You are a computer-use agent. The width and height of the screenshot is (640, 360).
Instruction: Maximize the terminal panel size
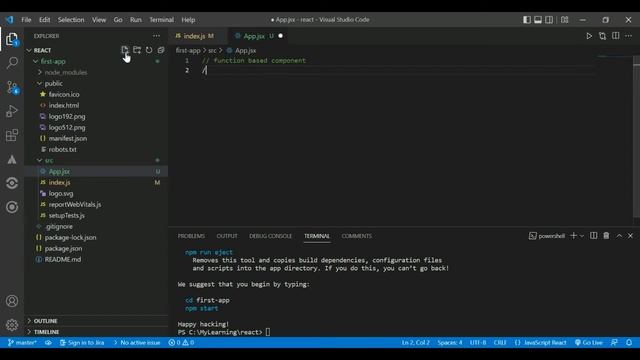619,236
